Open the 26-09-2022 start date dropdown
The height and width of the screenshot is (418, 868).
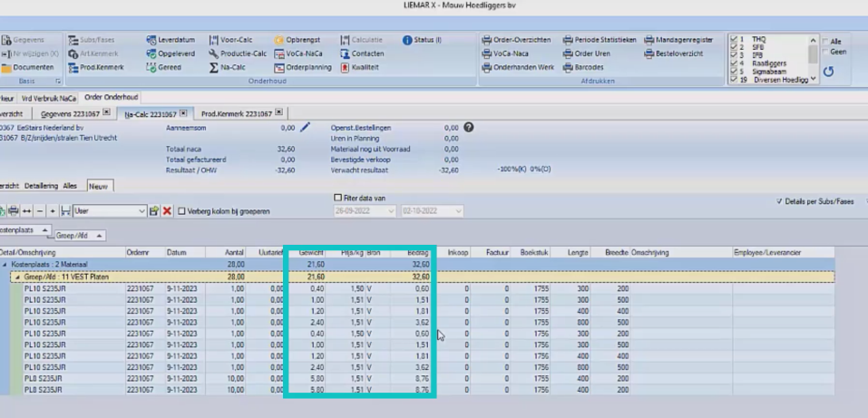tap(392, 211)
